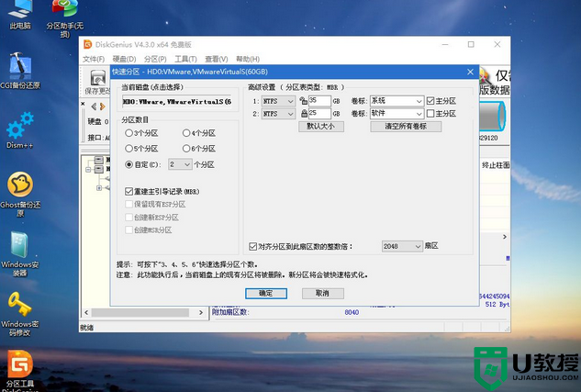Open the 系统 volume label dropdown
This screenshot has height=392, width=581.
tap(397, 101)
